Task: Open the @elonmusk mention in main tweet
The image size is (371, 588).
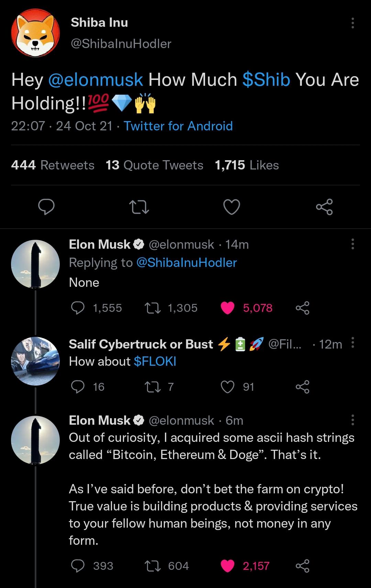Action: (95, 80)
